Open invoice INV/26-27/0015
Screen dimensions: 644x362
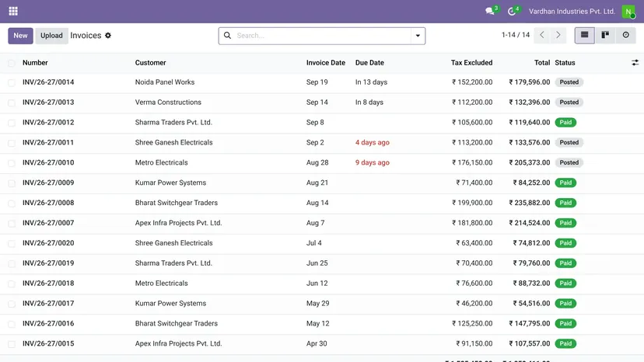click(48, 343)
